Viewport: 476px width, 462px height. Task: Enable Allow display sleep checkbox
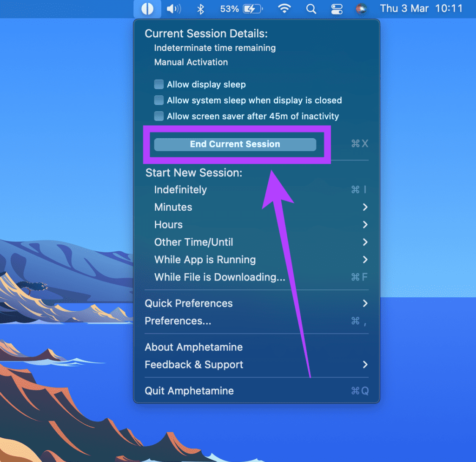[159, 85]
